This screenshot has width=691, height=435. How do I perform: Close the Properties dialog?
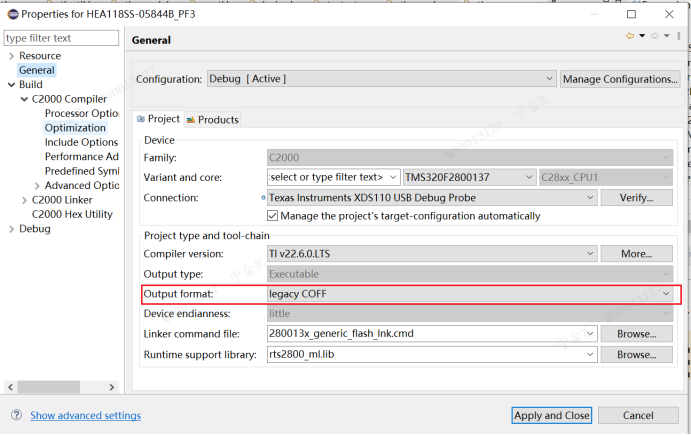(669, 14)
